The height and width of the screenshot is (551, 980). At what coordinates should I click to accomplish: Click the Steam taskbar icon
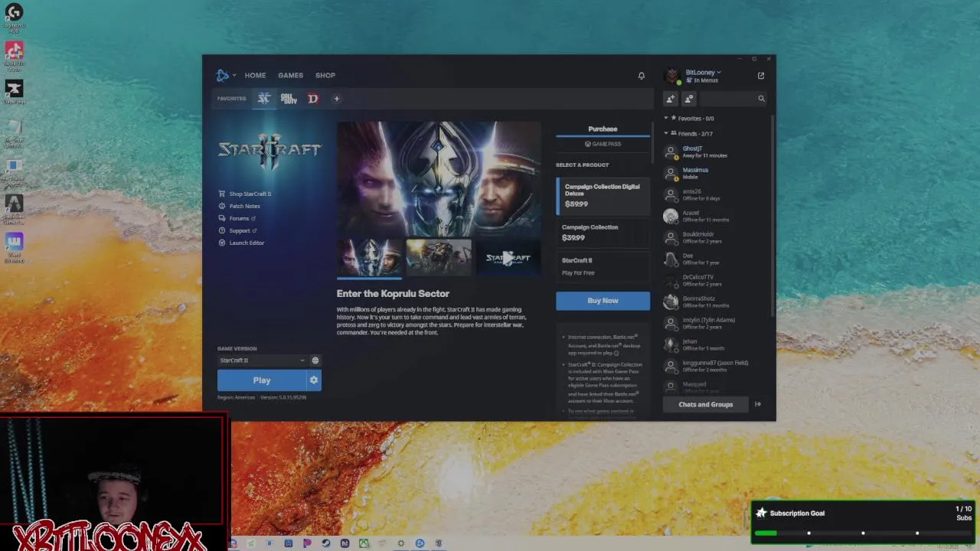point(325,543)
